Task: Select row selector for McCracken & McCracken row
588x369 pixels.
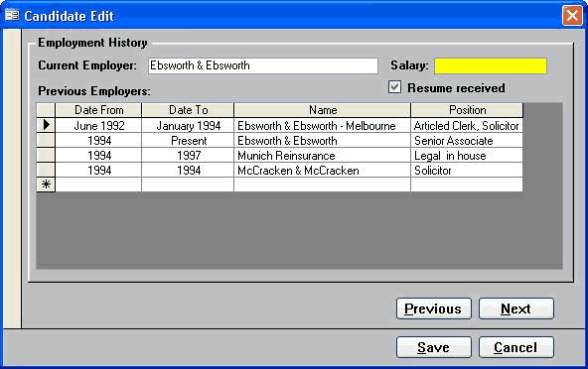Action: point(46,170)
